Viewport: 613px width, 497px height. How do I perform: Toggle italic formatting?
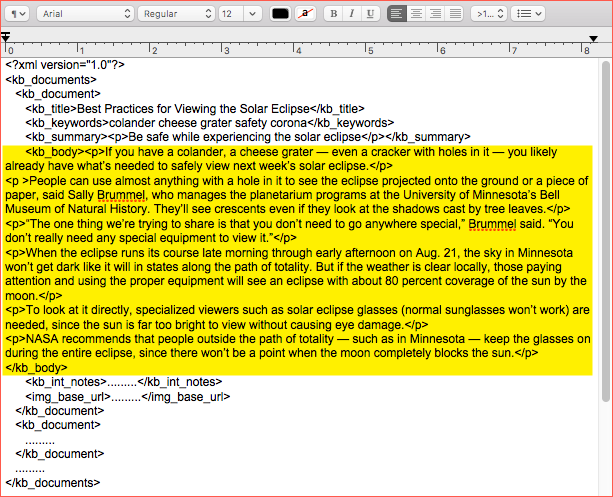352,14
